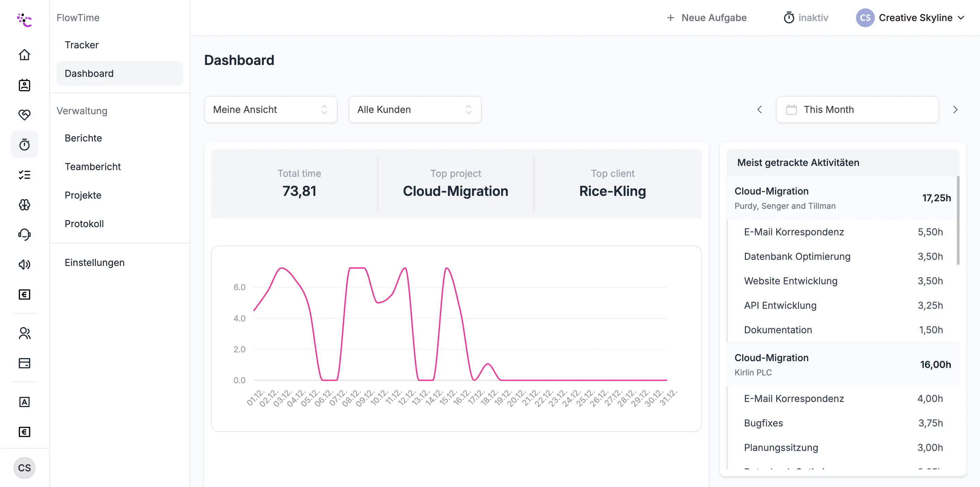Image resolution: width=980 pixels, height=487 pixels.
Task: Click the activities list scrollbar
Action: click(x=958, y=220)
